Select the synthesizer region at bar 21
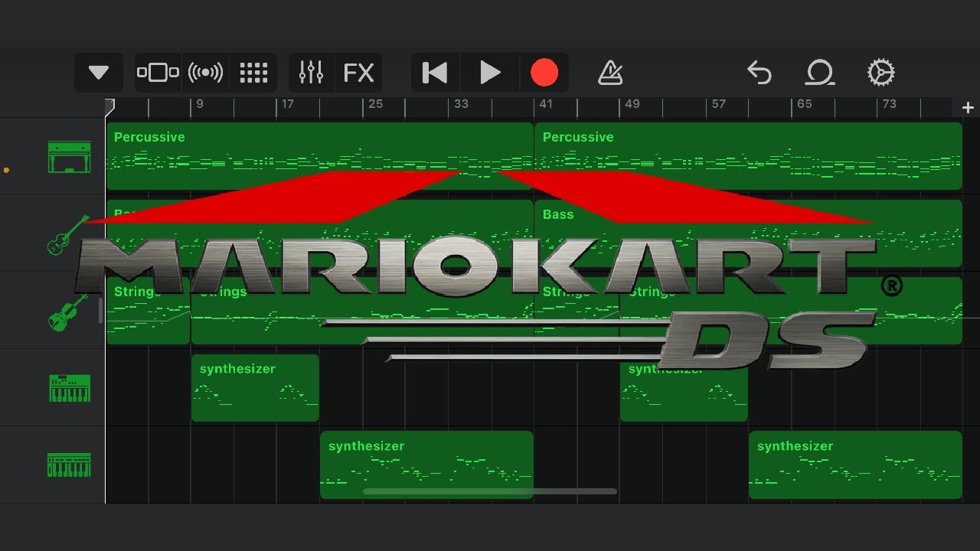The width and height of the screenshot is (980, 551). pos(426,465)
